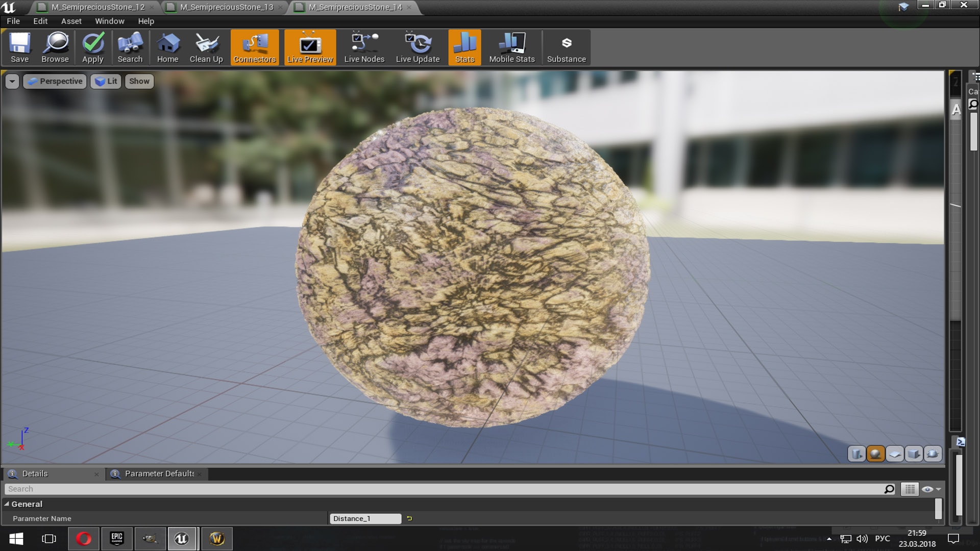980x551 pixels.
Task: Select the Apply tool in the toolbar
Action: click(x=93, y=47)
